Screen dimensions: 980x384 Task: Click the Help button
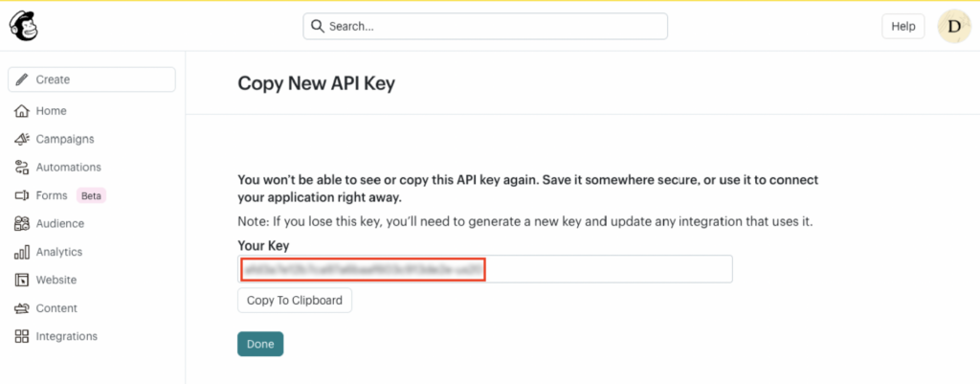pyautogui.click(x=902, y=27)
